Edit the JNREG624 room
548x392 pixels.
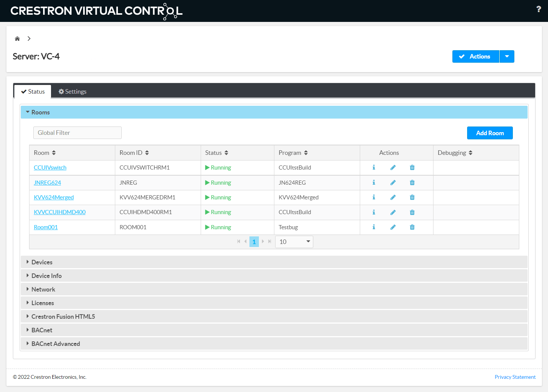click(x=393, y=182)
